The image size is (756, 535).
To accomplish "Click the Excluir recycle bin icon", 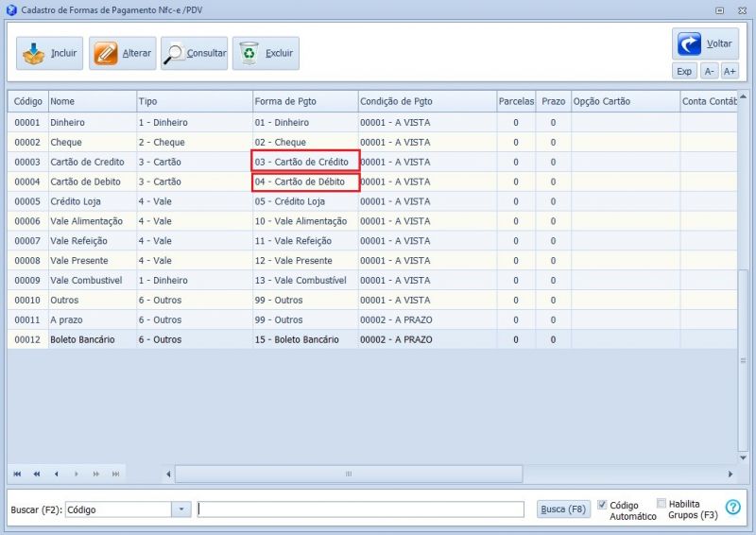I will pos(249,54).
